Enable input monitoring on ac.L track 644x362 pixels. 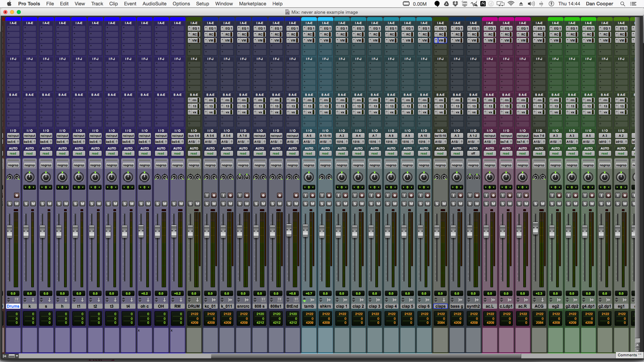[x=486, y=195]
